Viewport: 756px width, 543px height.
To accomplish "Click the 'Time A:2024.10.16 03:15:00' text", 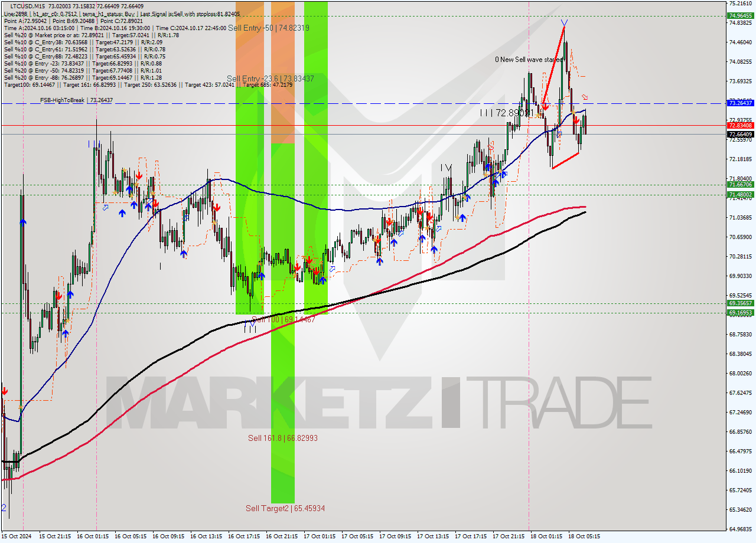I will [39, 28].
